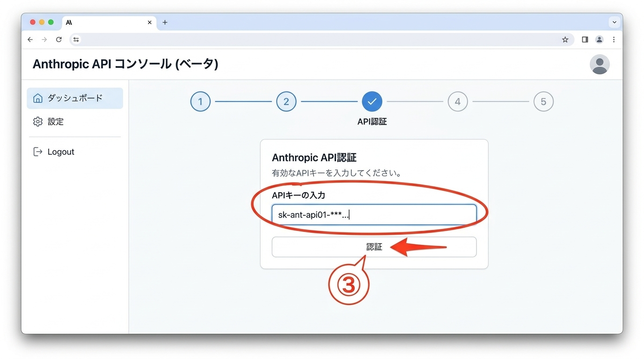Click the completed API認証 checkmark step circle
The width and height of the screenshot is (644, 359).
[x=372, y=101]
